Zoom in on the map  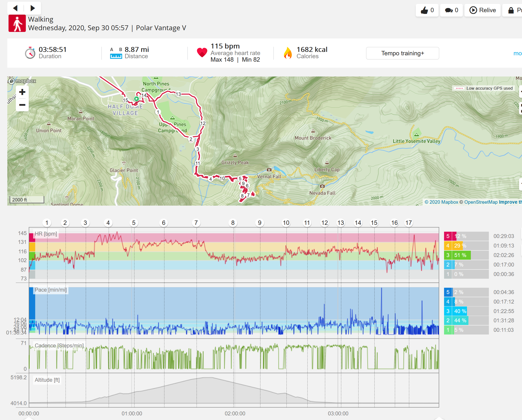click(x=22, y=92)
